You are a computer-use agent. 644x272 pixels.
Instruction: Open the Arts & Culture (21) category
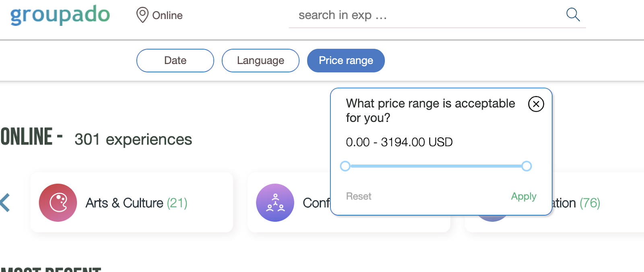[136, 203]
